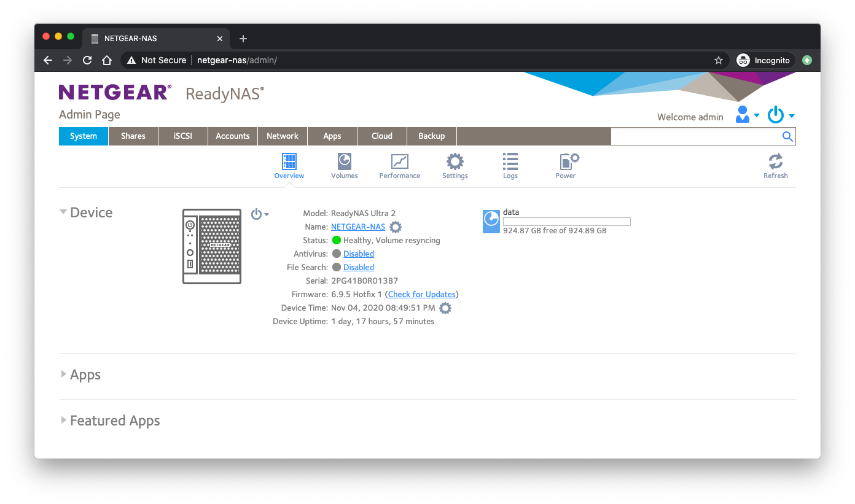This screenshot has height=504, width=855.
Task: Enable the Antivirus by clicking Disabled
Action: pos(359,254)
